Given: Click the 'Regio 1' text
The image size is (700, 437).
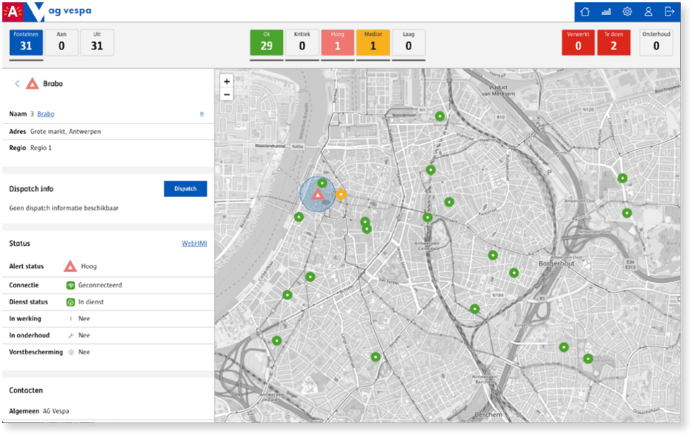Looking at the screenshot, I should [x=41, y=148].
